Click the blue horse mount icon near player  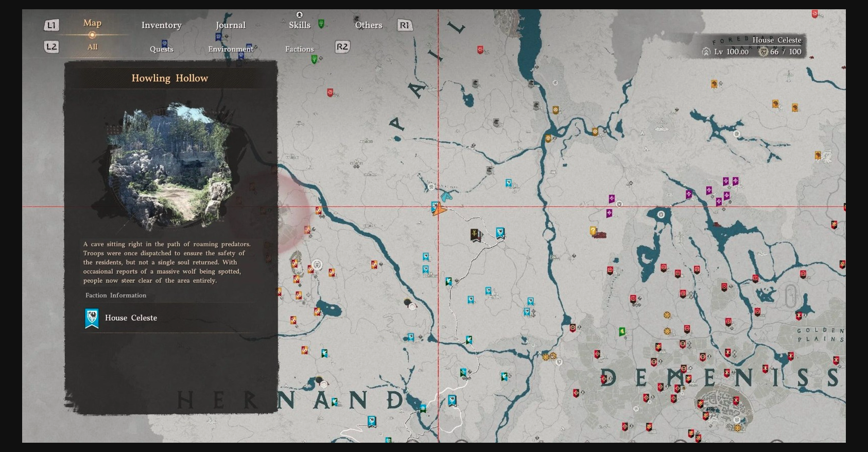(447, 196)
